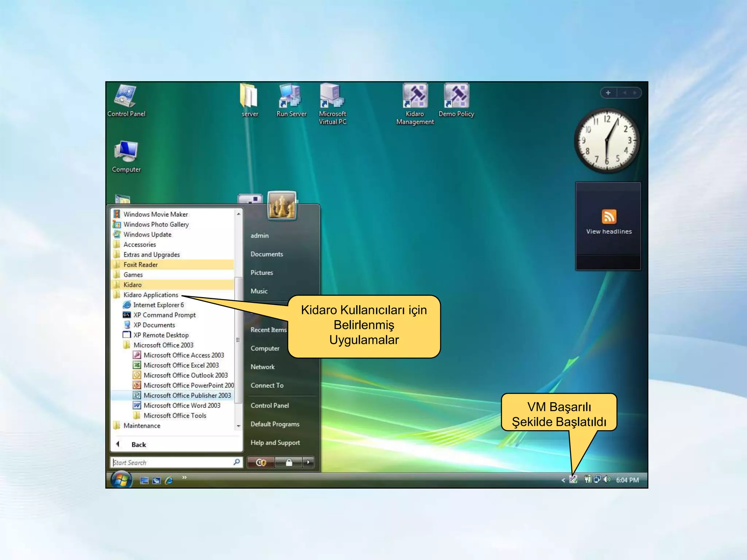The width and height of the screenshot is (747, 560).
Task: Click the volume speaker tray icon
Action: [607, 479]
